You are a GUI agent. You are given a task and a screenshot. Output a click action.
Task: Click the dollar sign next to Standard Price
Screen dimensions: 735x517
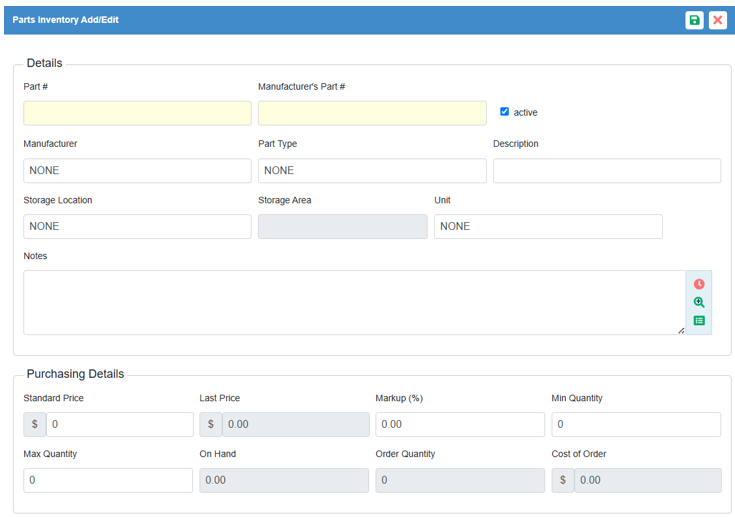35,424
